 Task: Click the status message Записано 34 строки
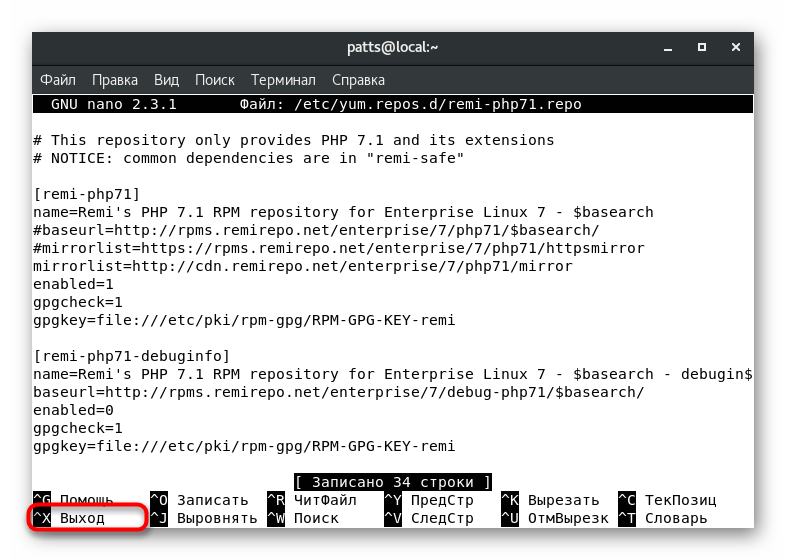[x=393, y=482]
